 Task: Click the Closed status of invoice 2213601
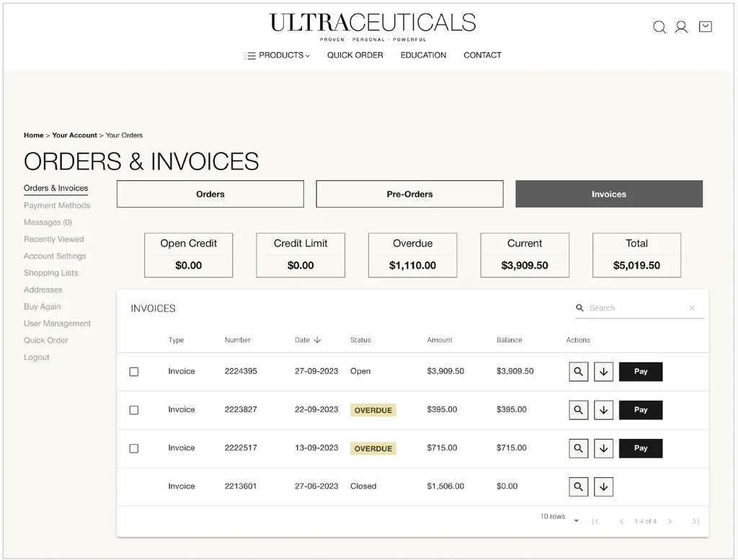(x=363, y=486)
